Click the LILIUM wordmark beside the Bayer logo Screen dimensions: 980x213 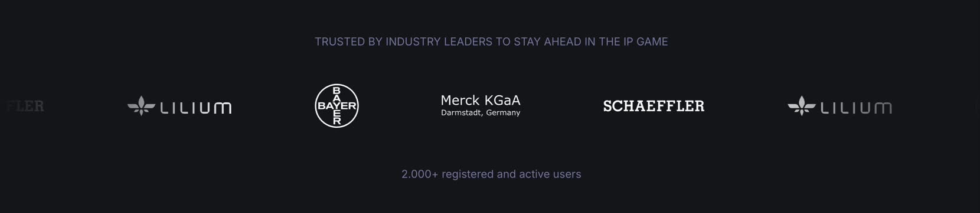coord(195,108)
